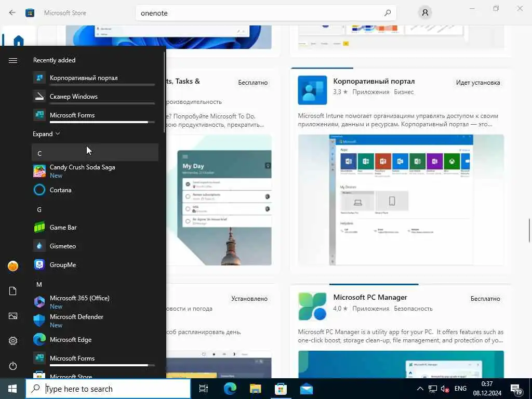Image resolution: width=532 pixels, height=399 pixels.
Task: Click the Store page vertical scrollbar
Action: (529, 231)
